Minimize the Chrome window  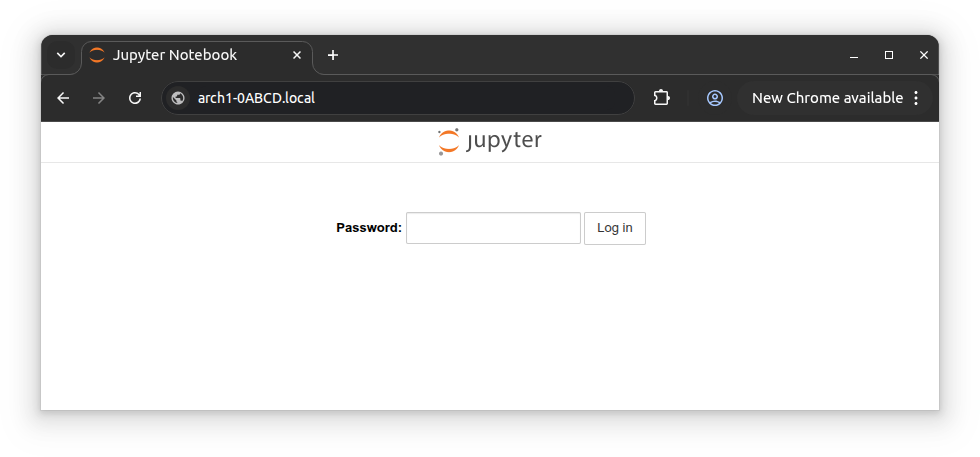(x=854, y=55)
